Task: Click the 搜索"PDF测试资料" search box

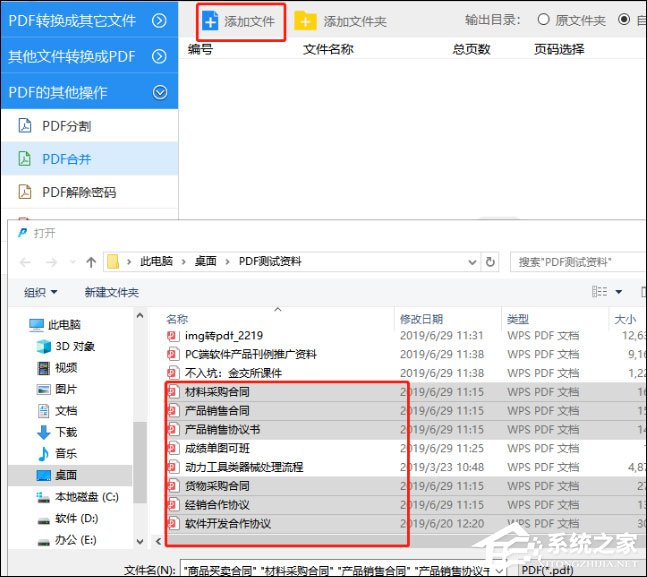Action: 578,262
